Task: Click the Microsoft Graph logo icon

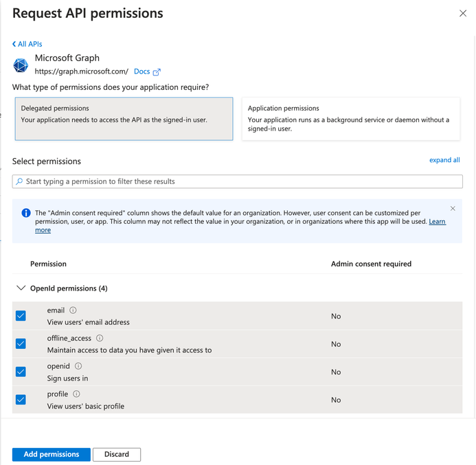Action: click(21, 65)
